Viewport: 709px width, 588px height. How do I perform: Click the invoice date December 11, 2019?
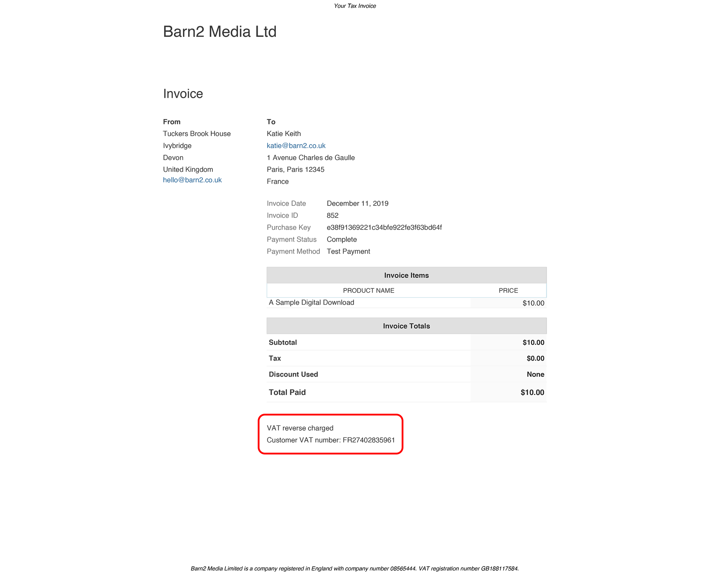pos(357,203)
